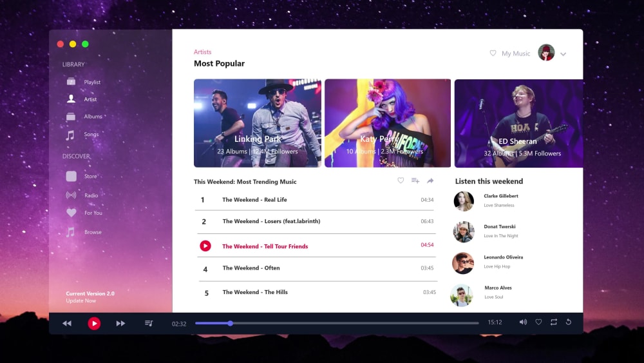Viewport: 644px width, 363px height.
Task: Open the Linking Park artist card
Action: pos(258,123)
